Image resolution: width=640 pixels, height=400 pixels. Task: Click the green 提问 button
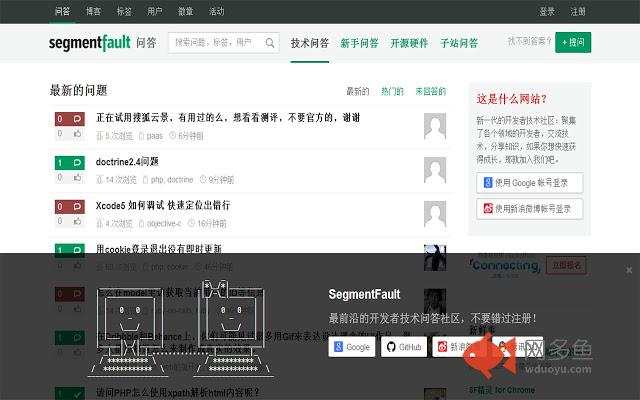pyautogui.click(x=573, y=42)
